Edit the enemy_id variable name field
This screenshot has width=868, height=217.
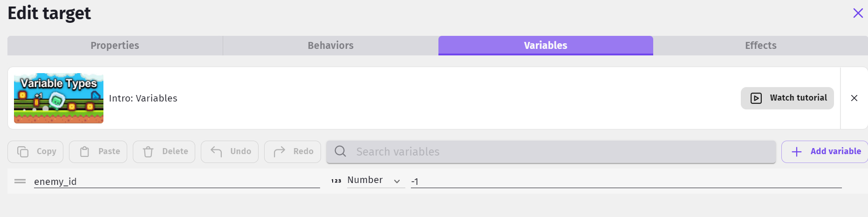point(177,182)
